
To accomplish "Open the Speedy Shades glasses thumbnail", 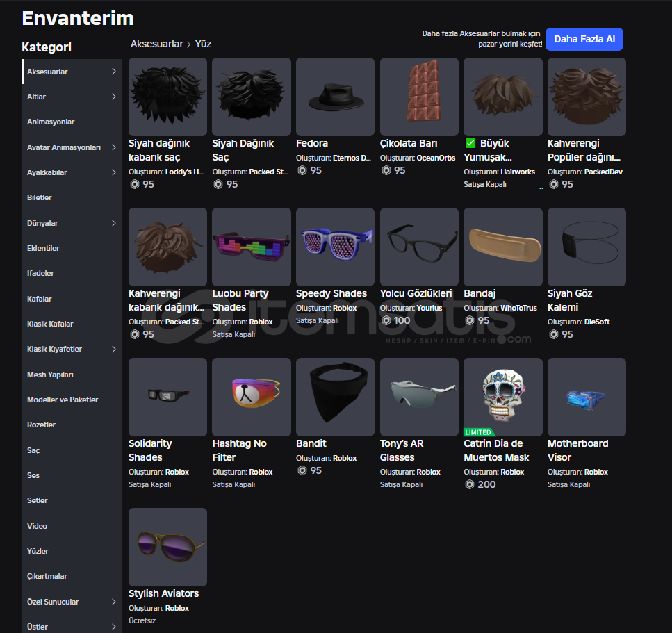I will tap(335, 247).
